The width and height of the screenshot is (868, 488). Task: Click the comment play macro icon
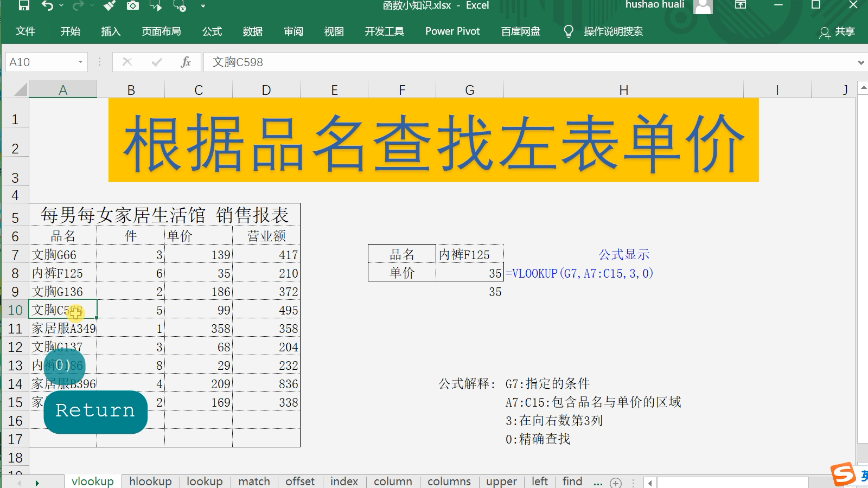coord(156,5)
